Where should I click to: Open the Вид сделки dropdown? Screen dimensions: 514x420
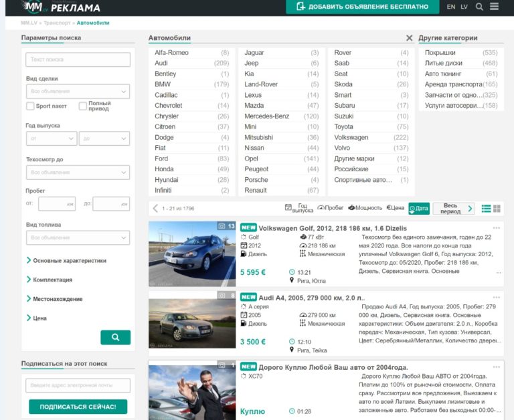[x=78, y=92]
